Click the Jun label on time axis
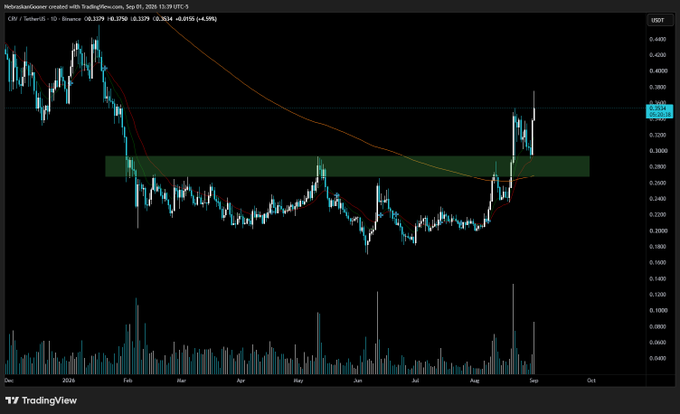 coord(357,381)
